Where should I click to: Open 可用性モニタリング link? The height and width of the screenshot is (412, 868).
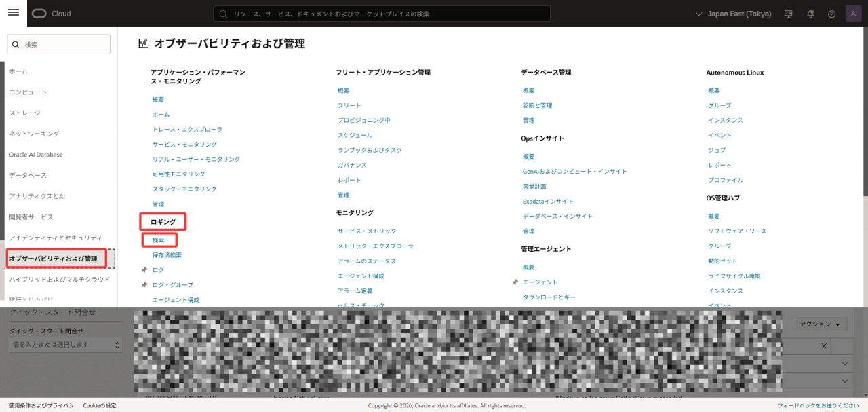(179, 174)
